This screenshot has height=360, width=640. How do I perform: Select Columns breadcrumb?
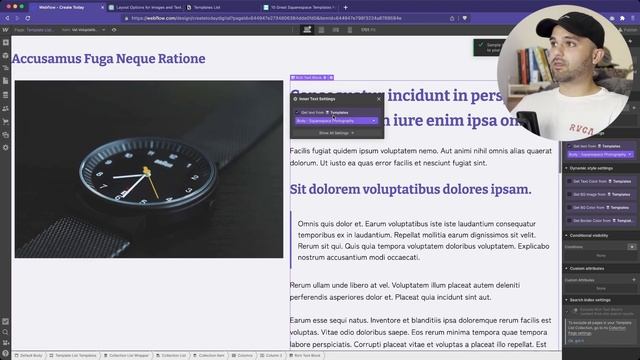click(242, 356)
